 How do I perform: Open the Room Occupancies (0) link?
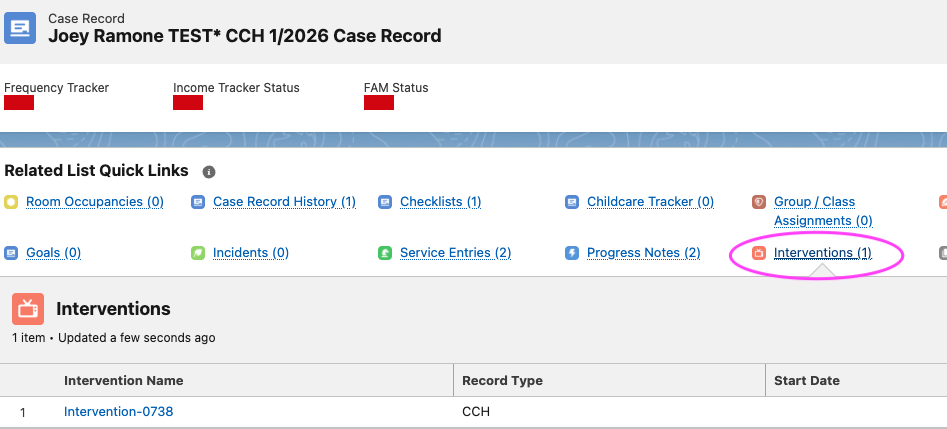pyautogui.click(x=95, y=202)
